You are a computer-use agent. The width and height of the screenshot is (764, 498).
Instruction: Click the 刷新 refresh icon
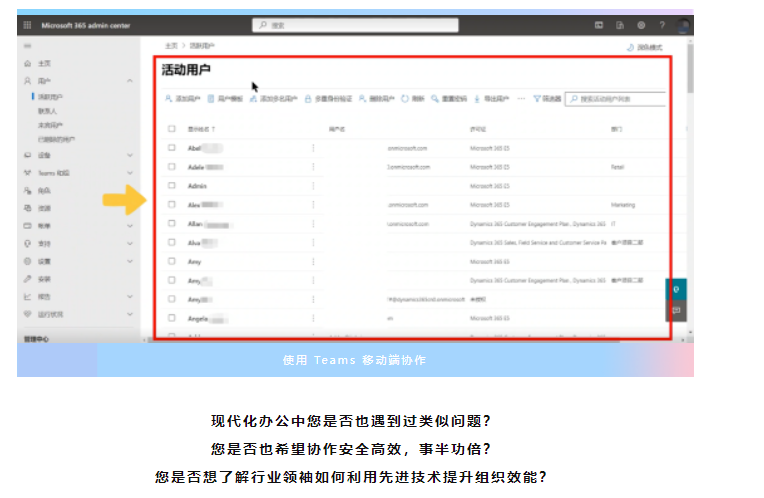(405, 98)
